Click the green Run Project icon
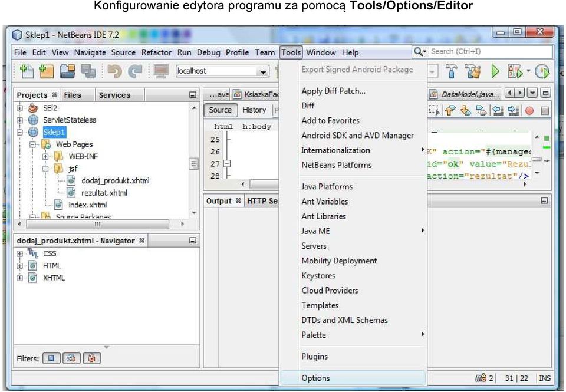This screenshot has height=392, width=566. click(495, 71)
